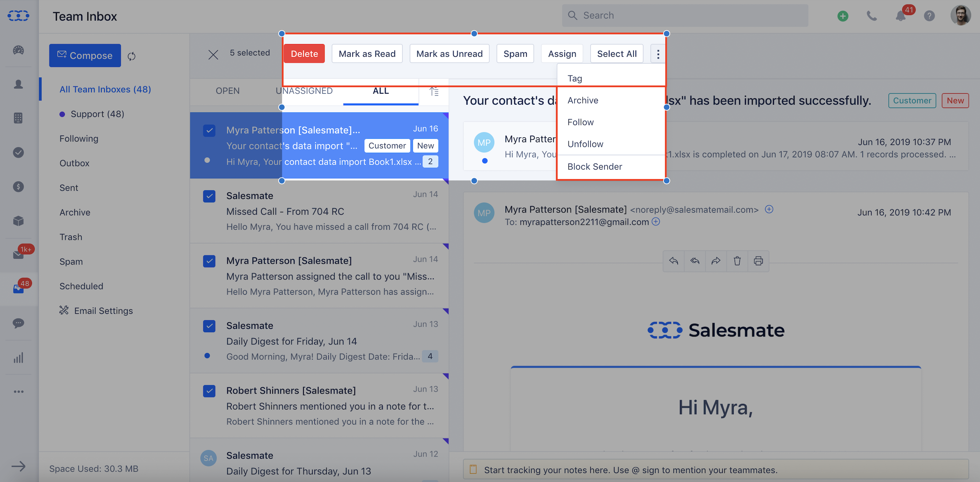Open the chat bubble icon in sidebar
Screen dimensions: 980x482
(18, 323)
